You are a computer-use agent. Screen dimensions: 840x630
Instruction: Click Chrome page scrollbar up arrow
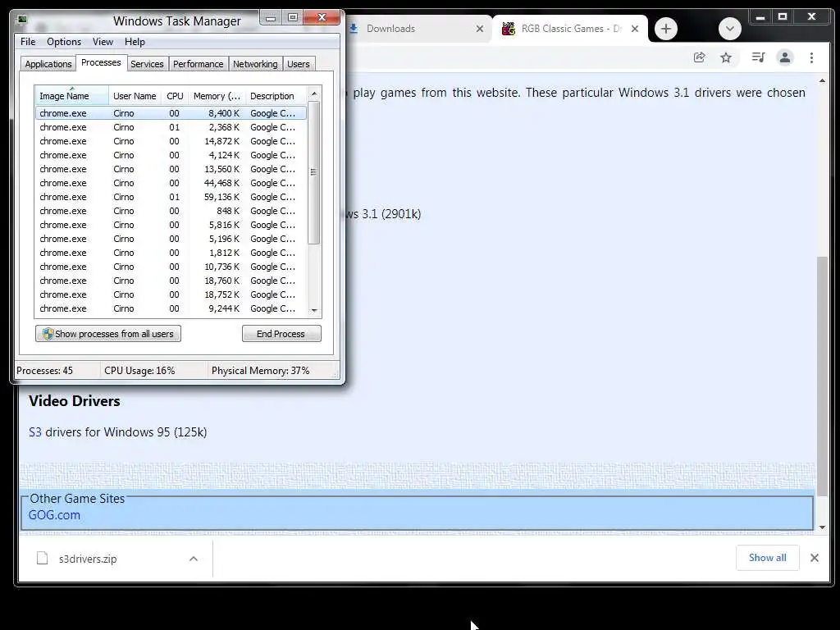[822, 81]
